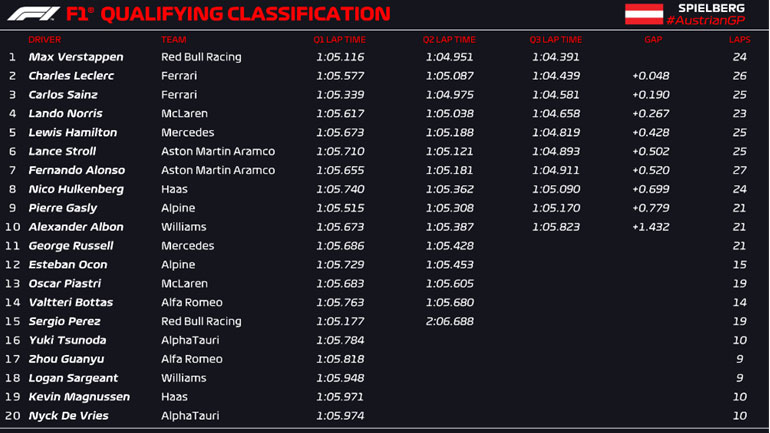Select the DRIVER column header
770x433 pixels.
coord(45,39)
